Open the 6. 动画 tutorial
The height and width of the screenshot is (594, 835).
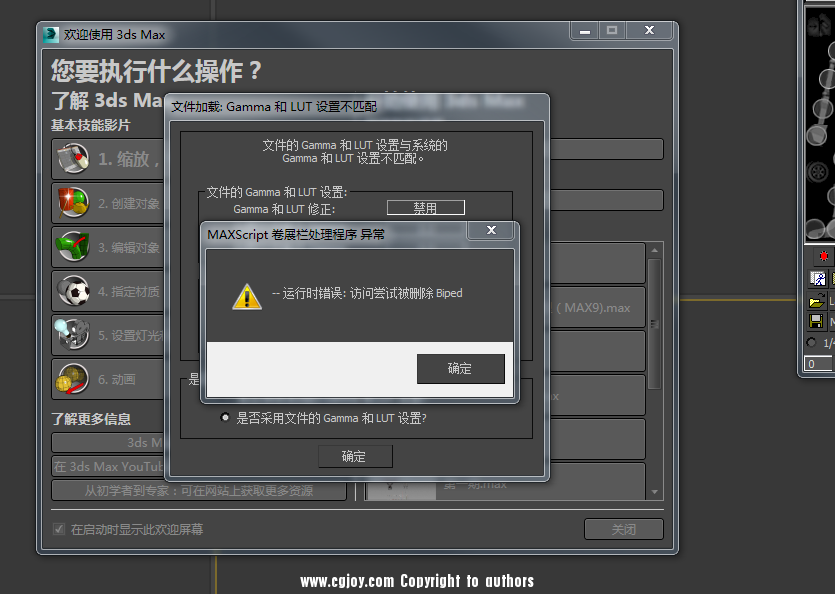point(109,379)
